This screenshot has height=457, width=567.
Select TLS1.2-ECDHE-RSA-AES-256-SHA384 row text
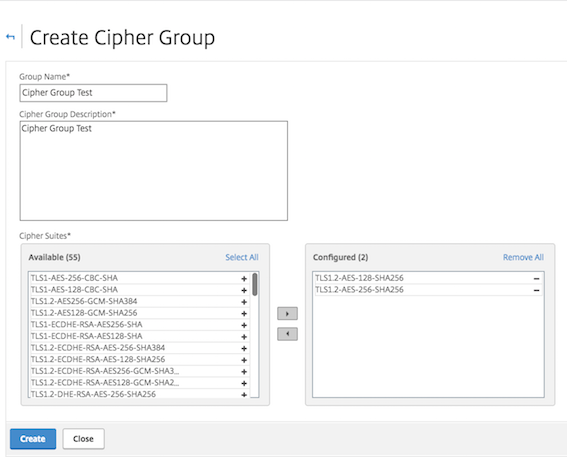pyautogui.click(x=98, y=347)
